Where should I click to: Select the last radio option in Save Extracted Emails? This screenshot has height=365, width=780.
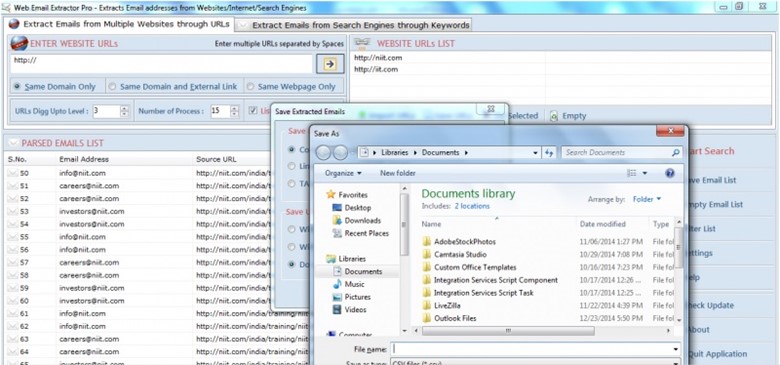click(x=292, y=264)
